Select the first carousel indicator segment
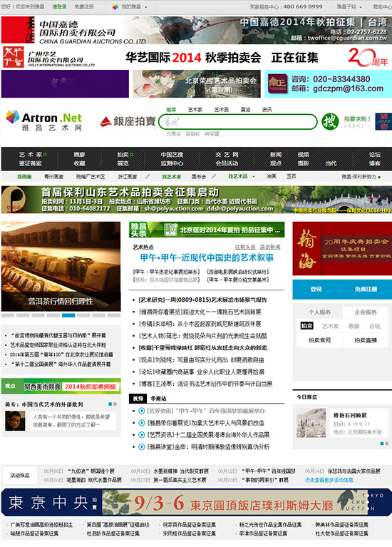The height and width of the screenshot is (547, 392). [x=8, y=315]
